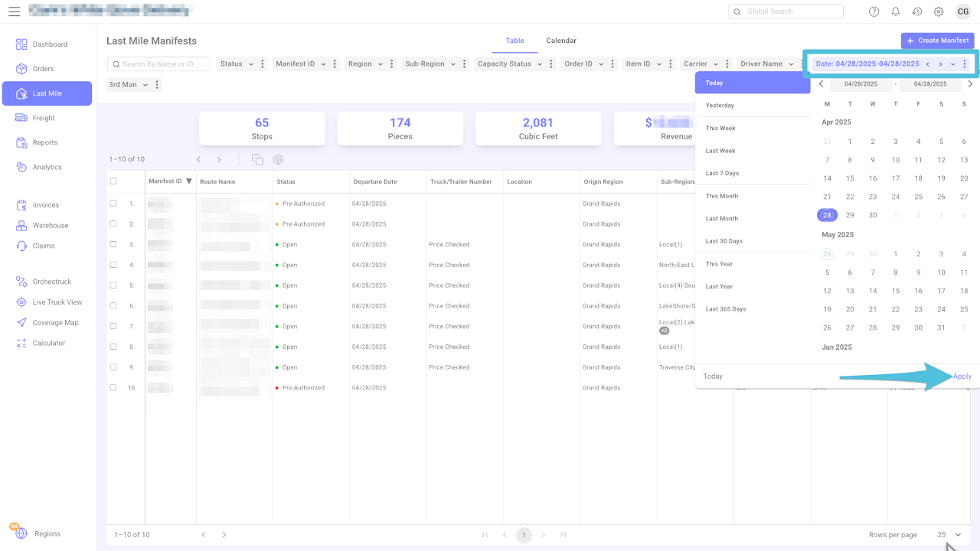The image size is (980, 551).
Task: Open the hamburger menu icon
Action: pos(14,11)
